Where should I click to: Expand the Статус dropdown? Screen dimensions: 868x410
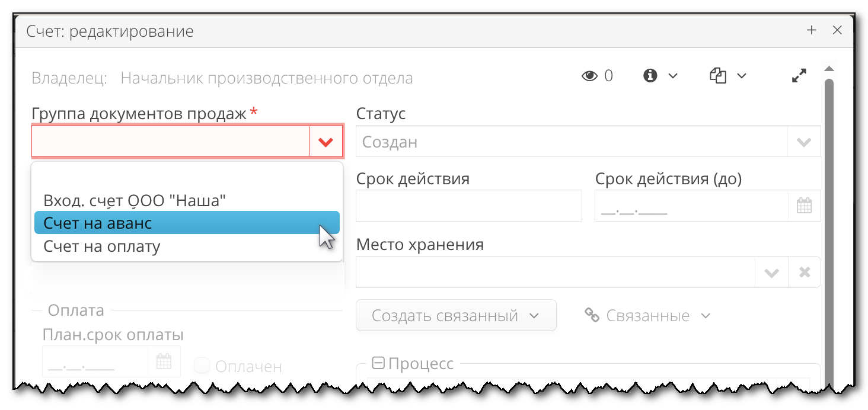tap(804, 142)
